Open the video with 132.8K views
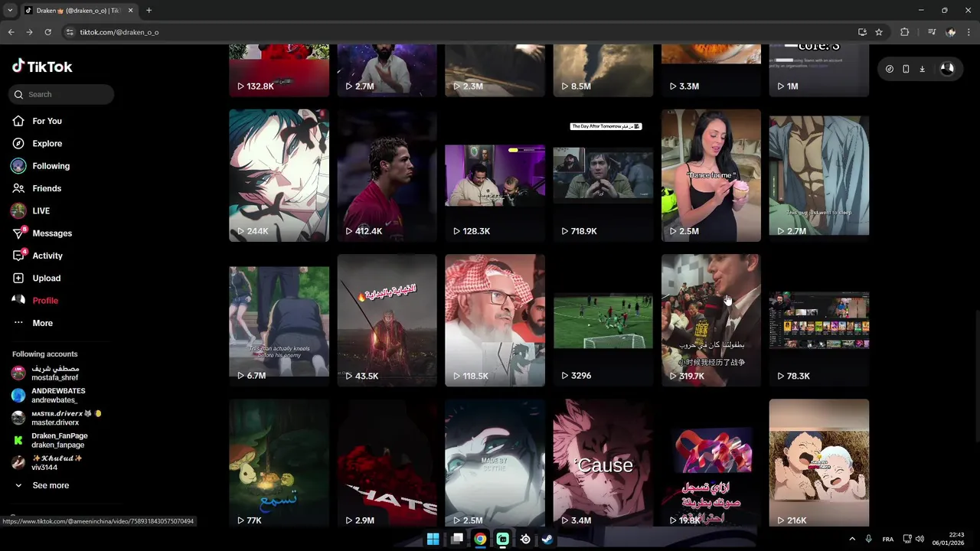 click(279, 70)
